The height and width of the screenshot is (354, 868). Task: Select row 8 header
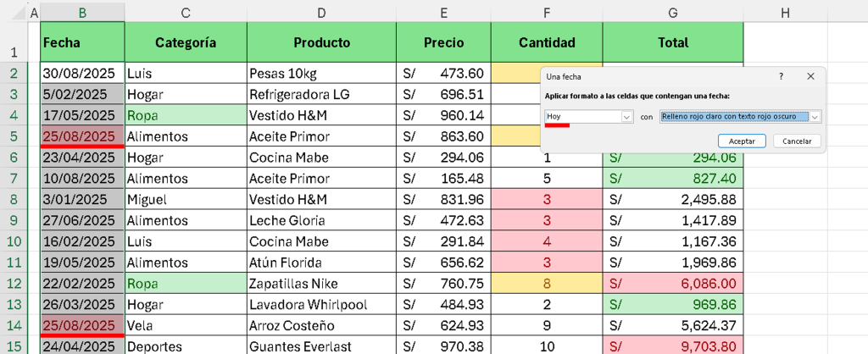click(x=14, y=200)
